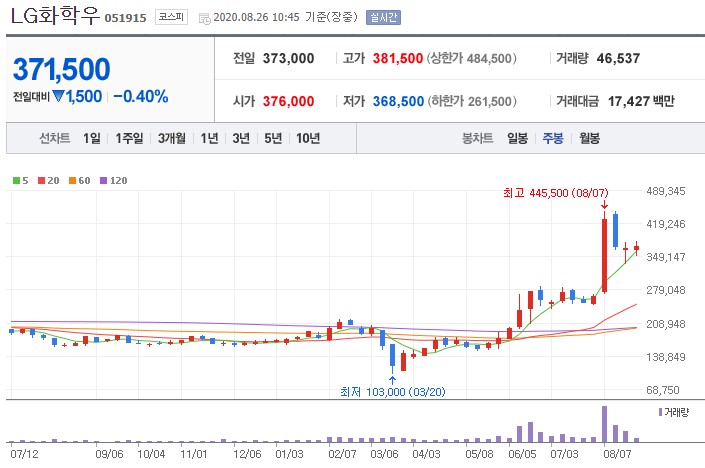Image resolution: width=705 pixels, height=468 pixels.
Task: Select the 1일 line chart period
Action: pyautogui.click(x=92, y=138)
